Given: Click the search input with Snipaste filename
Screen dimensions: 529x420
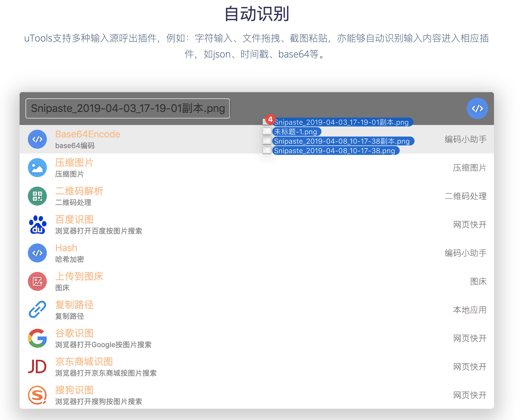Looking at the screenshot, I should (128, 108).
